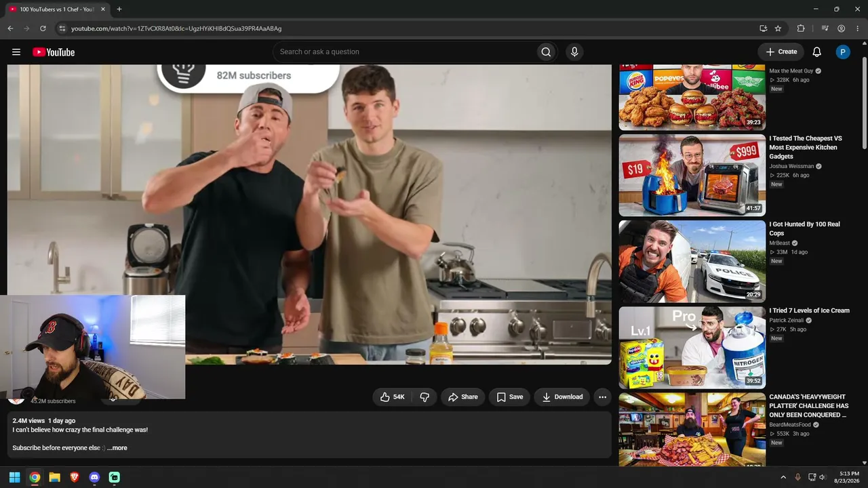Open the Heavyweight Platter challenge thumbnail
The height and width of the screenshot is (488, 868).
(x=692, y=430)
